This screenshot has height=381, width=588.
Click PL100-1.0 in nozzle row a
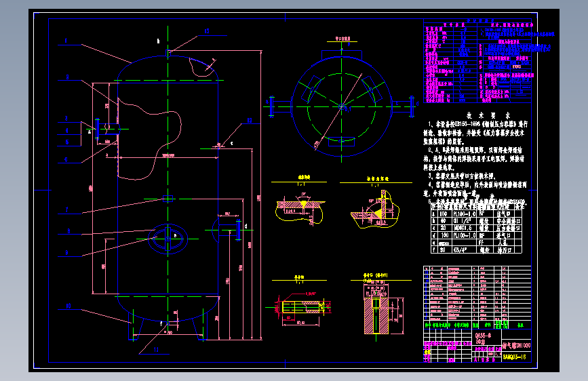click(464, 214)
